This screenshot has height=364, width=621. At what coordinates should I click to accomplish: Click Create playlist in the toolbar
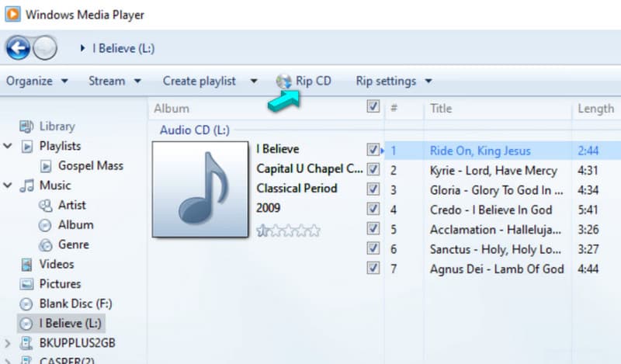coord(199,81)
